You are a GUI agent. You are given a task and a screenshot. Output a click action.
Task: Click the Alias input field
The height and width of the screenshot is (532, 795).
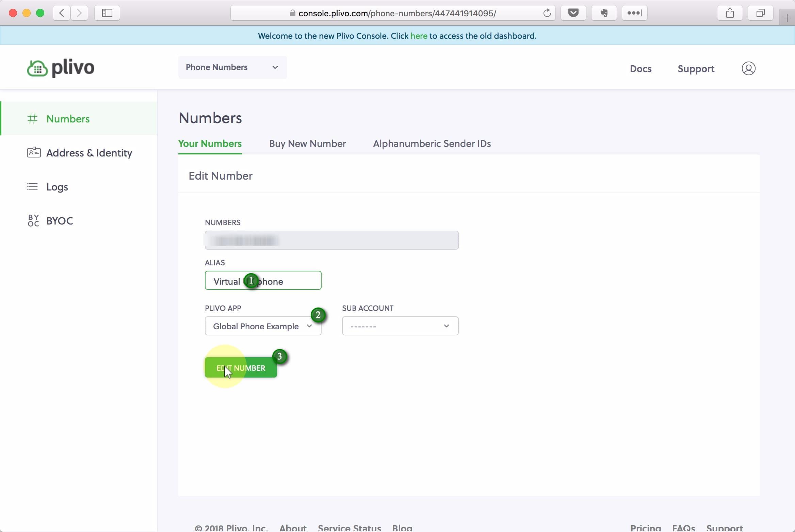click(263, 281)
